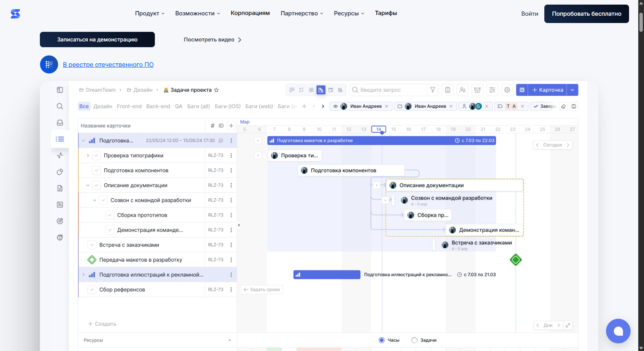Open the Возможности navigation menu
Screen dimensions: 644x351
point(197,13)
